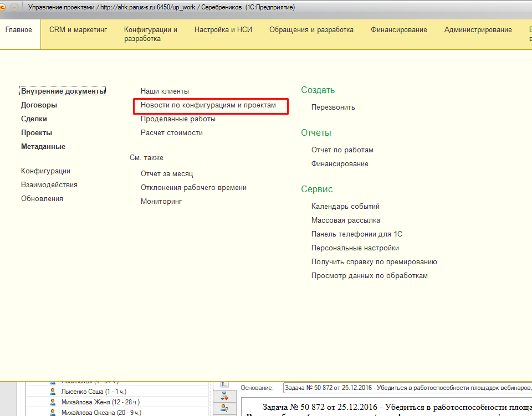
Task: Open Обращения и разработка section
Action: tap(311, 30)
